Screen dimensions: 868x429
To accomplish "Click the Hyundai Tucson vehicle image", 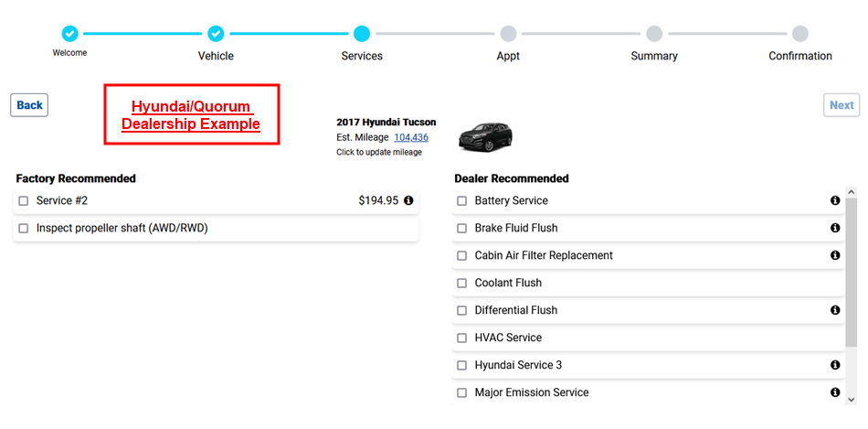I will click(x=485, y=136).
